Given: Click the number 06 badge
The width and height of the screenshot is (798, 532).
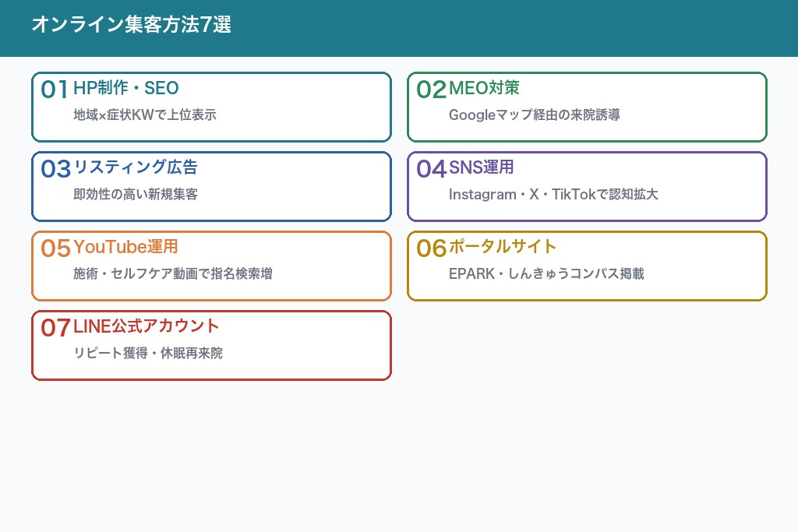Looking at the screenshot, I should (431, 248).
